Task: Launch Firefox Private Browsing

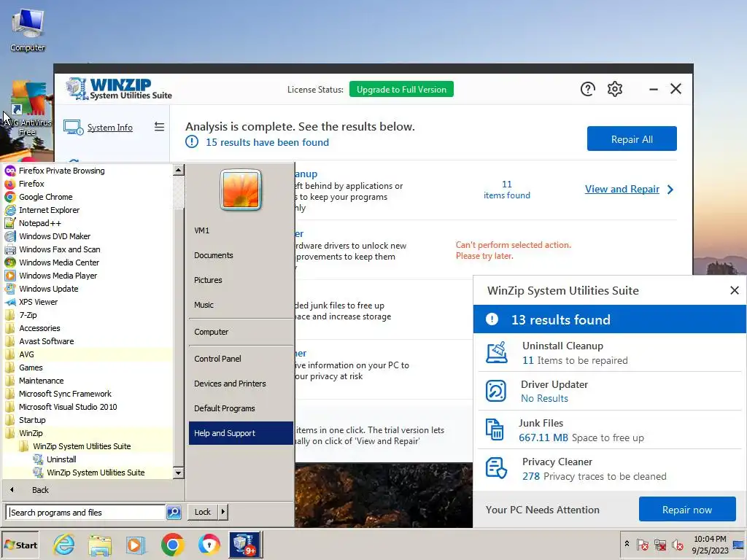Action: tap(61, 171)
